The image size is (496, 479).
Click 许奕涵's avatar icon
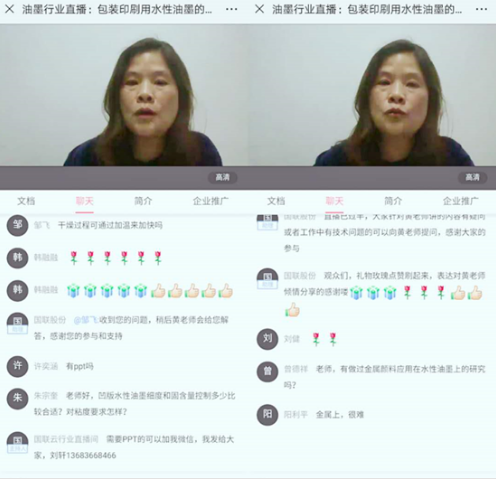click(17, 366)
